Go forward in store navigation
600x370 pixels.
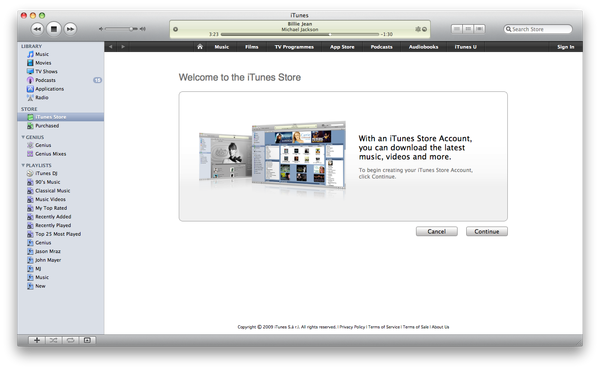123,47
